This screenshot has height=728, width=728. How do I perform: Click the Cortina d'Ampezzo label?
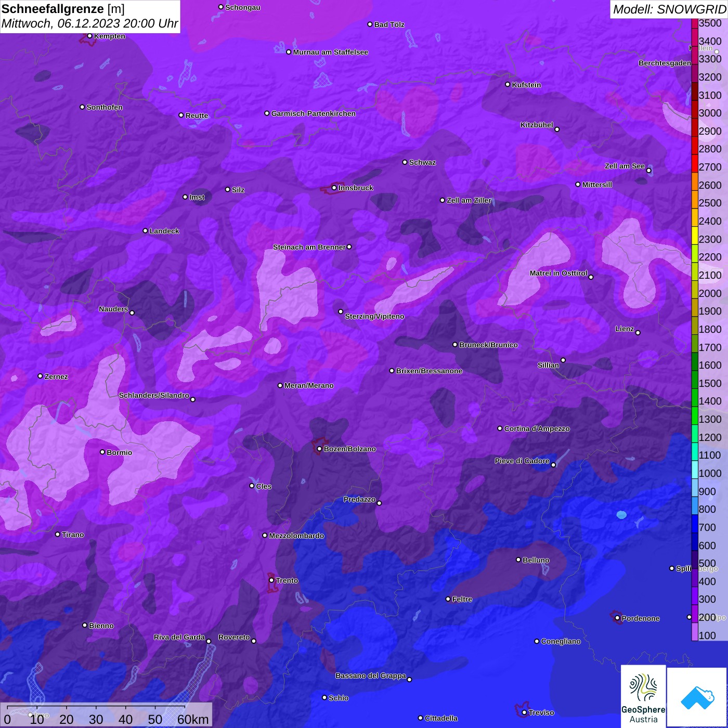coord(537,428)
